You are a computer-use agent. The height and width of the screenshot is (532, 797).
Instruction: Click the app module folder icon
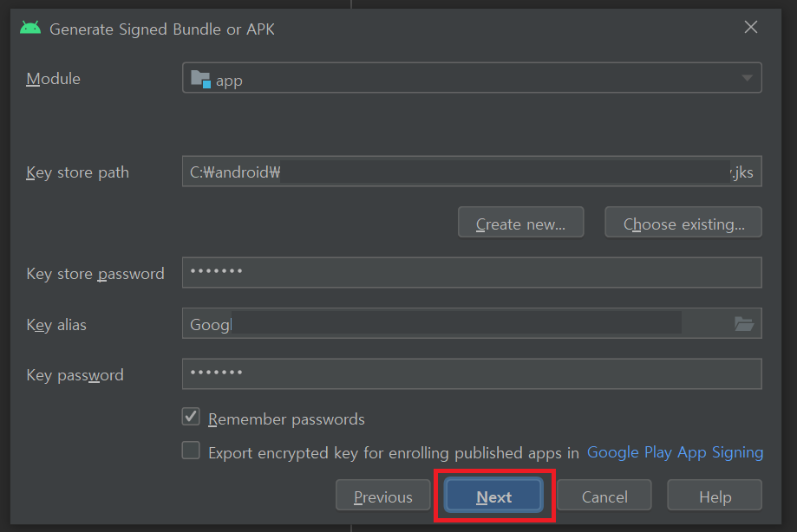coord(200,79)
